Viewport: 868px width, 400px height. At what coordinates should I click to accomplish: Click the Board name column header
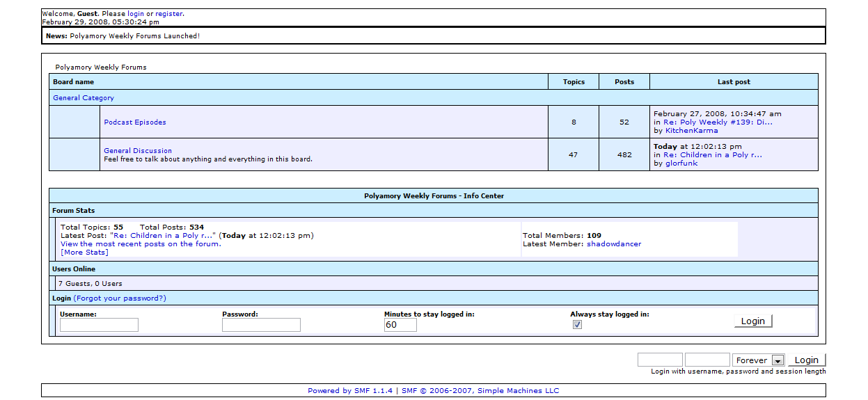click(x=299, y=82)
